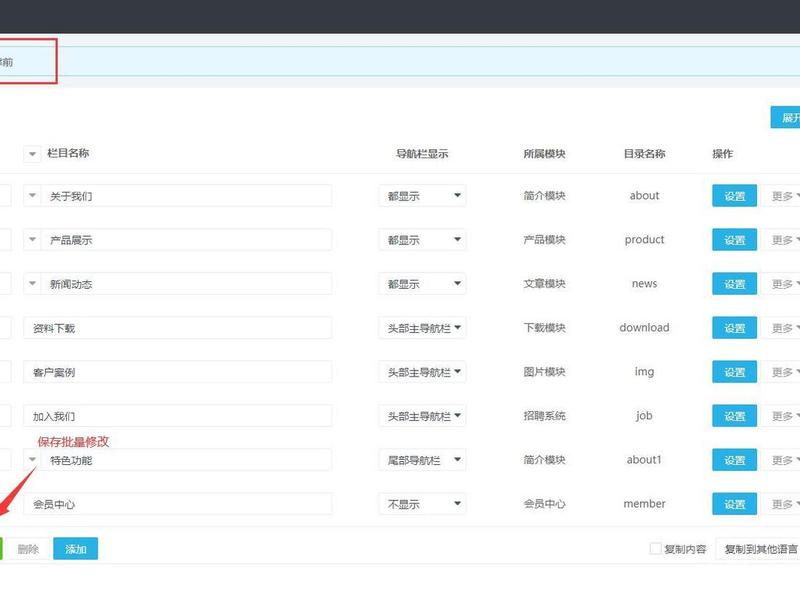This screenshot has width=800, height=600.
Task: Select the directory name 'download'
Action: pyautogui.click(x=644, y=328)
